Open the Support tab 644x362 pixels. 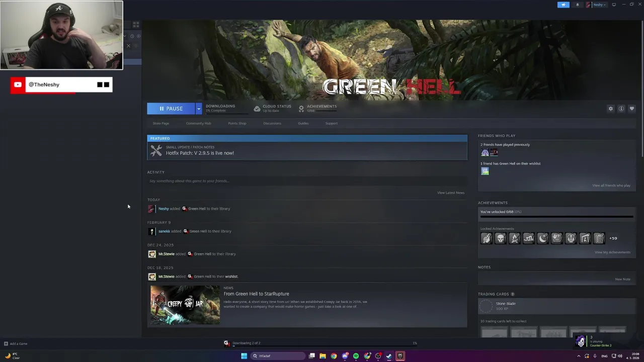[x=331, y=123]
